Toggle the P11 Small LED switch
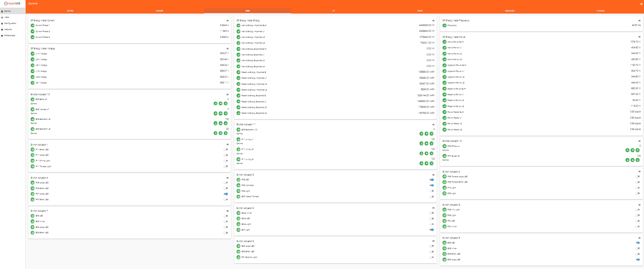Viewport: 644px width, 269px height. point(226,150)
